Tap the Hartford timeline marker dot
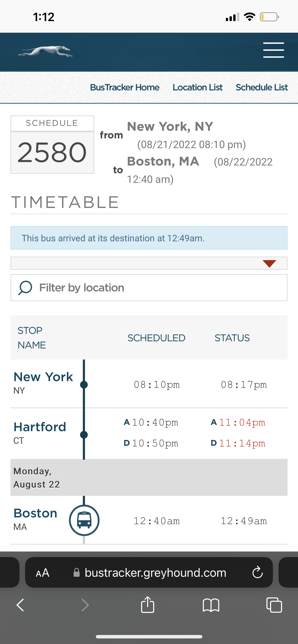298x644 pixels. point(84,435)
